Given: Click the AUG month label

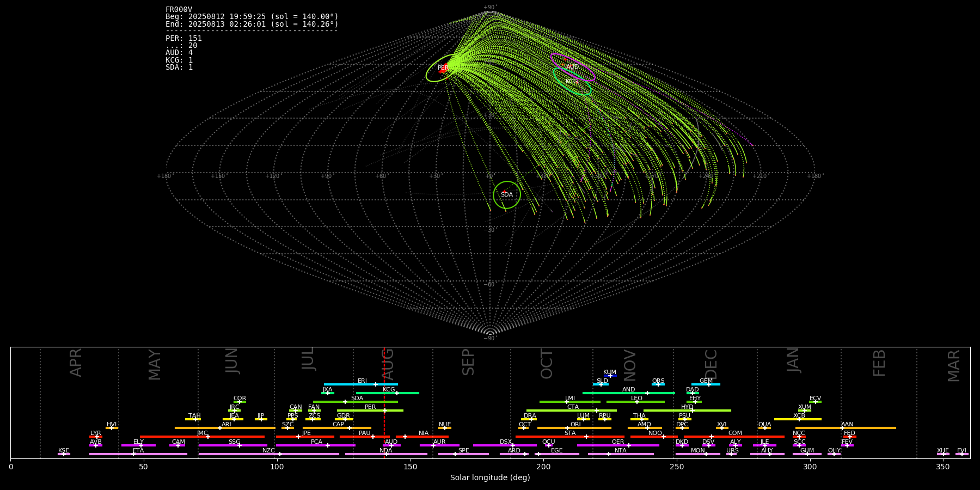Looking at the screenshot, I should click(x=388, y=364).
